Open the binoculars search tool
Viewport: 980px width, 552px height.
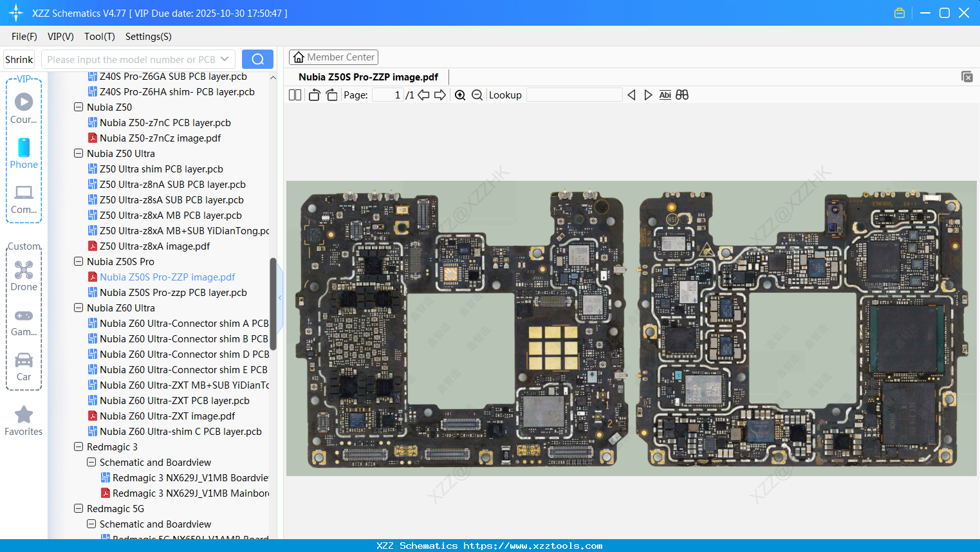point(682,95)
